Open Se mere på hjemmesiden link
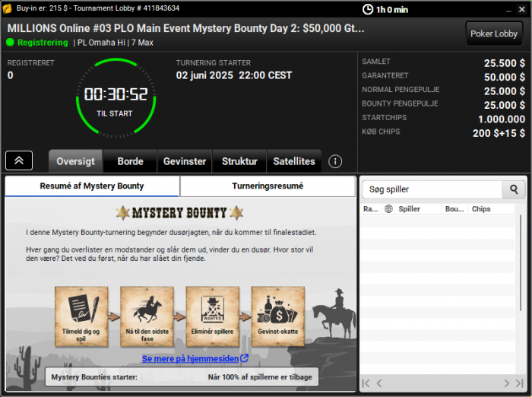The width and height of the screenshot is (532, 397). [x=190, y=359]
